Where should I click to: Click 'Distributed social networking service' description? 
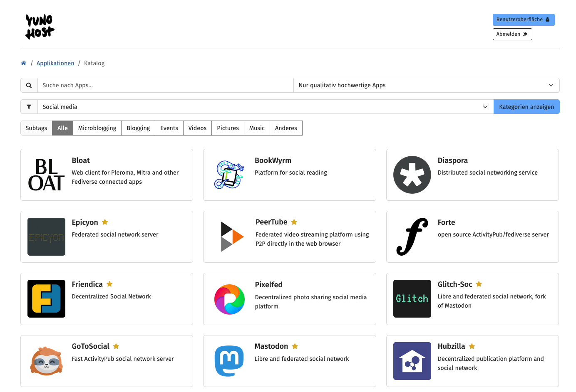click(488, 173)
